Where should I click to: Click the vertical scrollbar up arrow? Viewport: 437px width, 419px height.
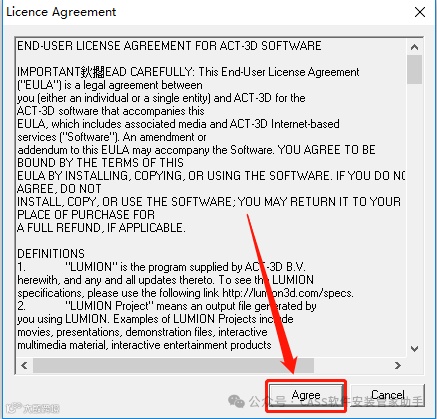414,47
